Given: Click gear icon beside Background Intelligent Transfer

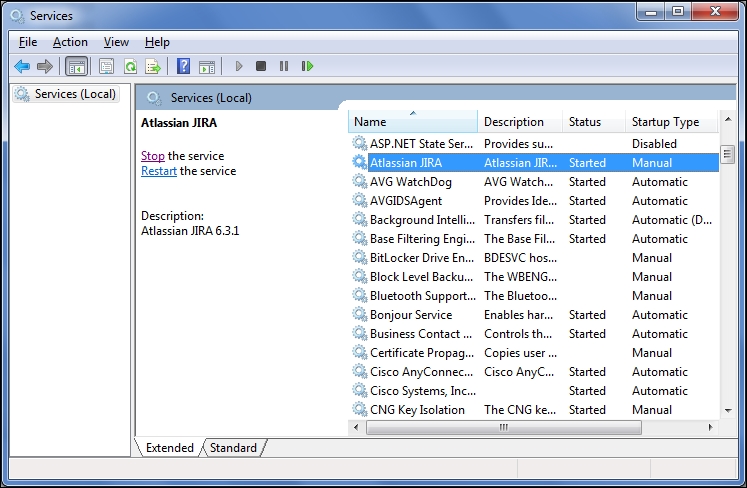Looking at the screenshot, I should (359, 219).
